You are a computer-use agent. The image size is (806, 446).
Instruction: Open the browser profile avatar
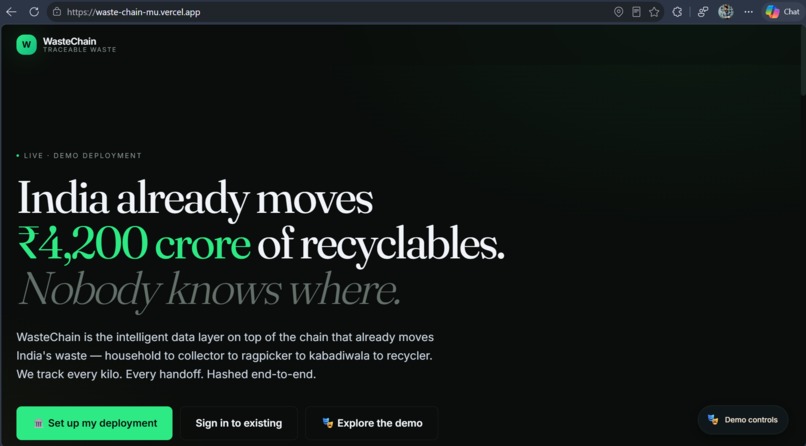point(725,11)
